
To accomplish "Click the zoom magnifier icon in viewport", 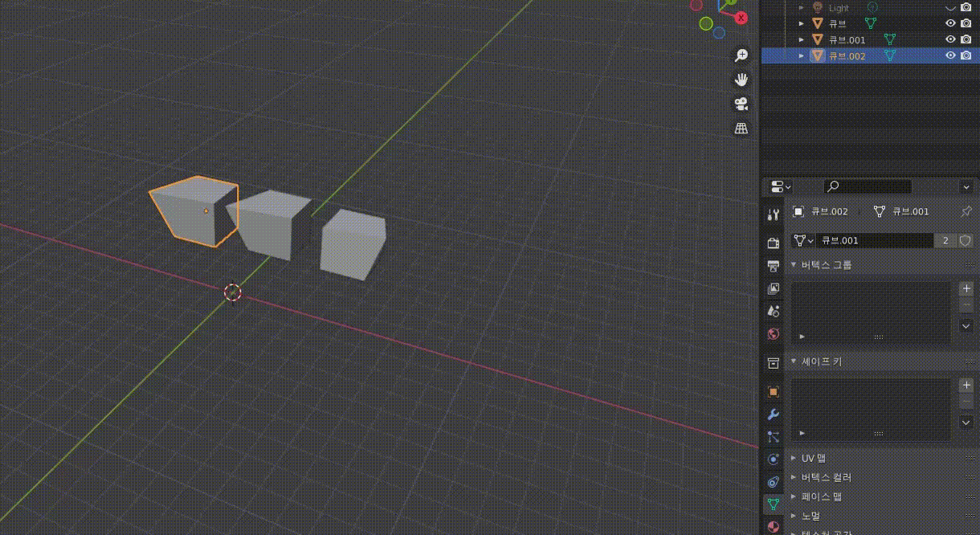I will coord(741,55).
